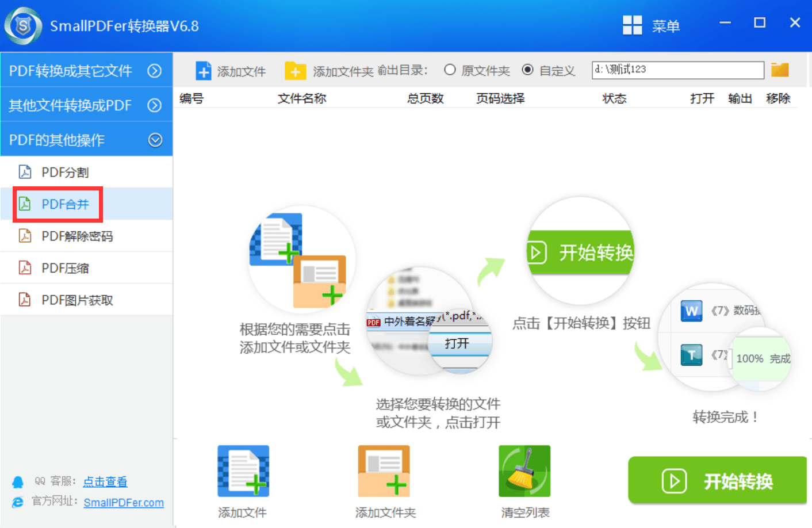Click the SmallPDFer shield logo
This screenshot has height=528, width=812.
point(22,25)
